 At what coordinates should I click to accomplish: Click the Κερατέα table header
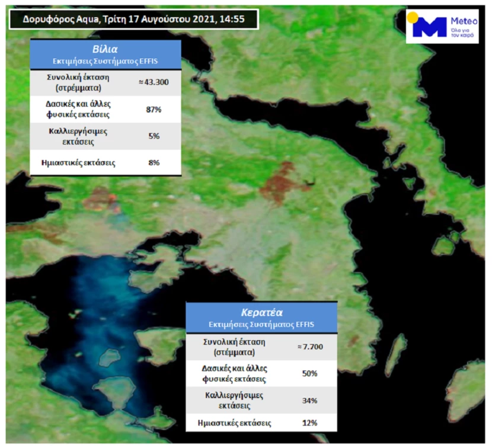261,312
